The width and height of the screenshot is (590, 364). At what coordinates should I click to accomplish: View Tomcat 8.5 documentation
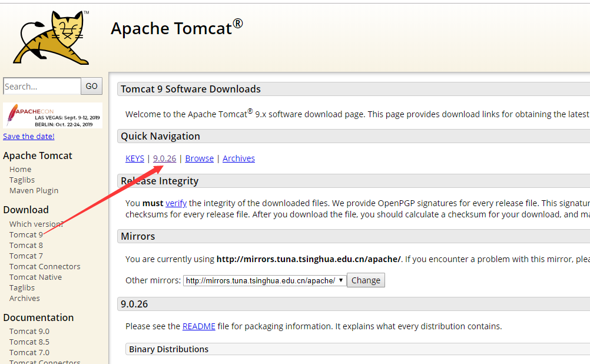29,342
